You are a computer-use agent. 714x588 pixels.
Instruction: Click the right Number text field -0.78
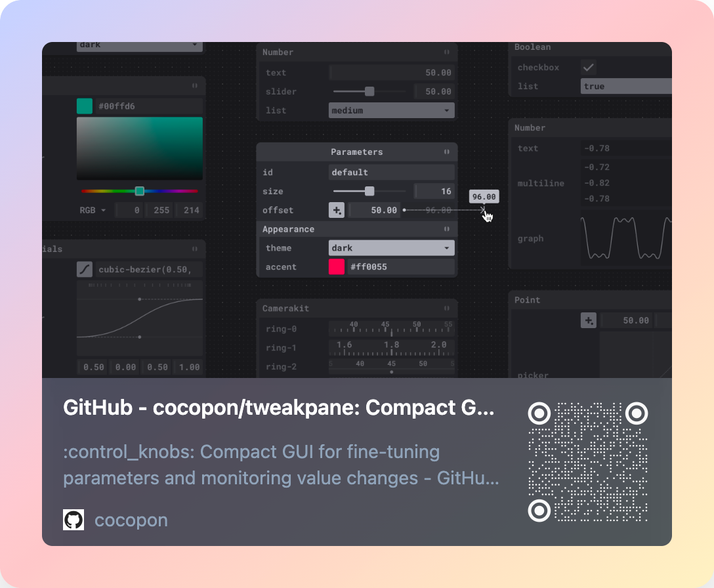pos(626,148)
